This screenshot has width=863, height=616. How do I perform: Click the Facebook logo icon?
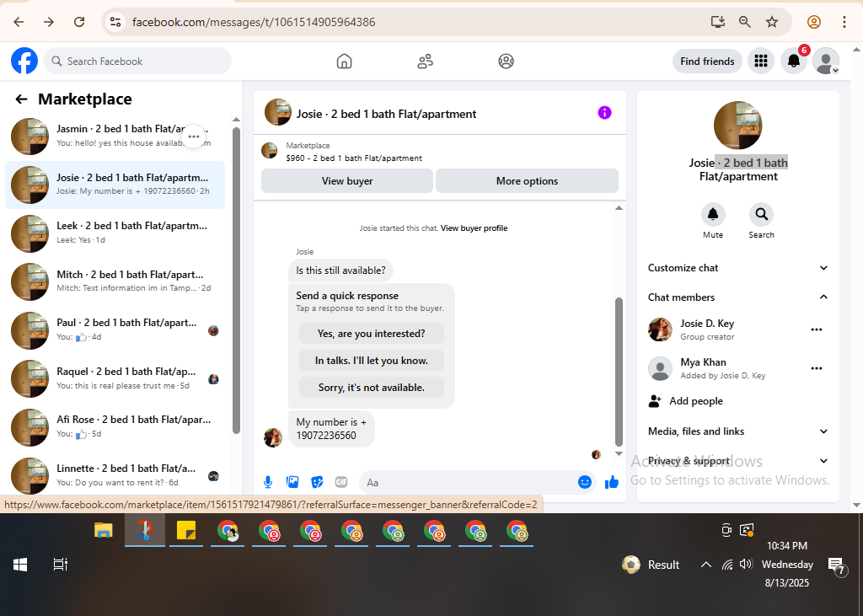(x=24, y=62)
